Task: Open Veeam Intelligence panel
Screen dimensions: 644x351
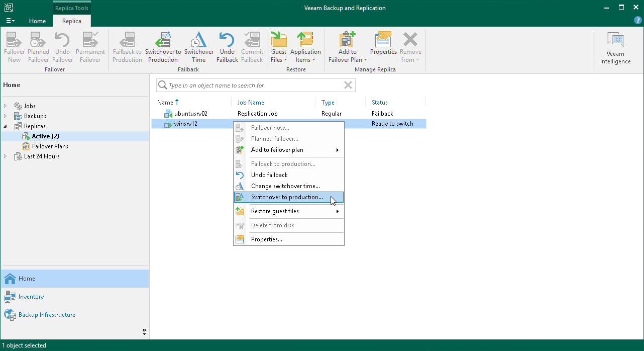Action: point(615,48)
